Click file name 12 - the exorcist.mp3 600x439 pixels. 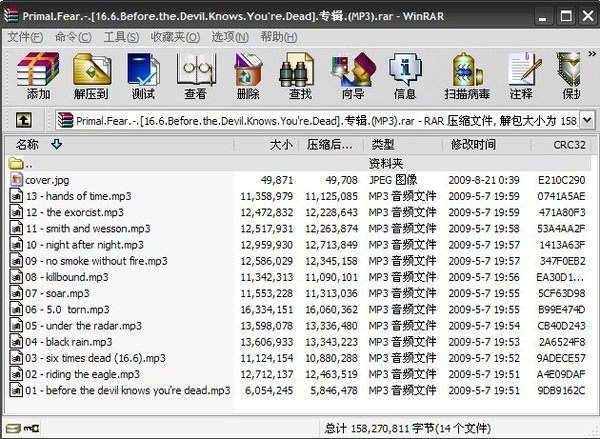click(75, 212)
